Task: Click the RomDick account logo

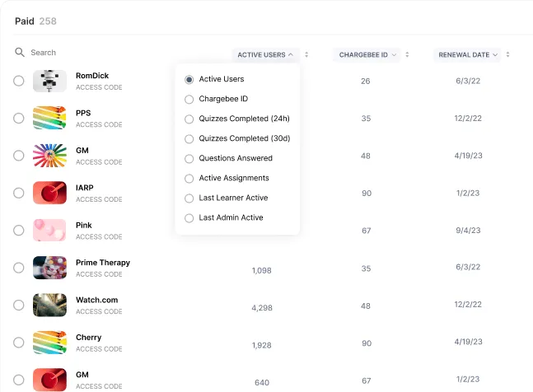Action: tap(49, 81)
